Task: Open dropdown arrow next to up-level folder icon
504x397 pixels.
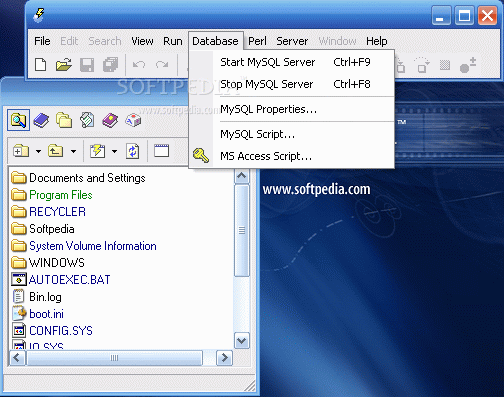Action: tap(73, 151)
